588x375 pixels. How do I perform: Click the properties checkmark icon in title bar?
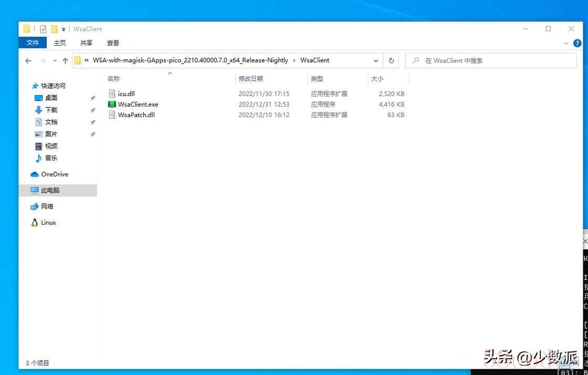[x=43, y=29]
